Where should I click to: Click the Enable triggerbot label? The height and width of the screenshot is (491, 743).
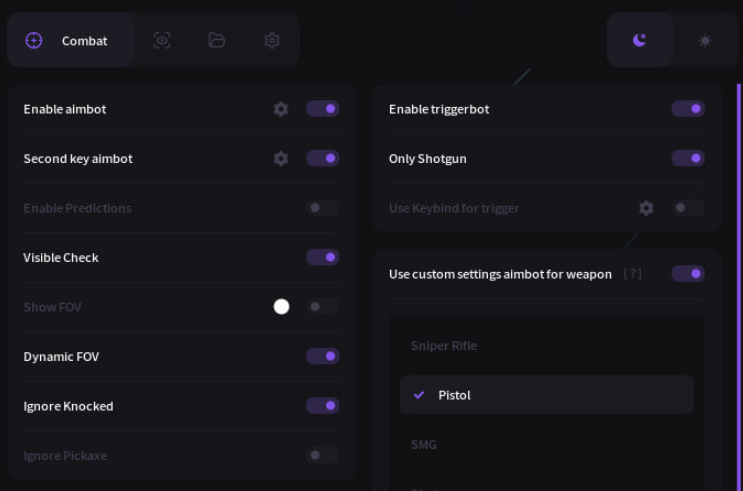coord(439,109)
